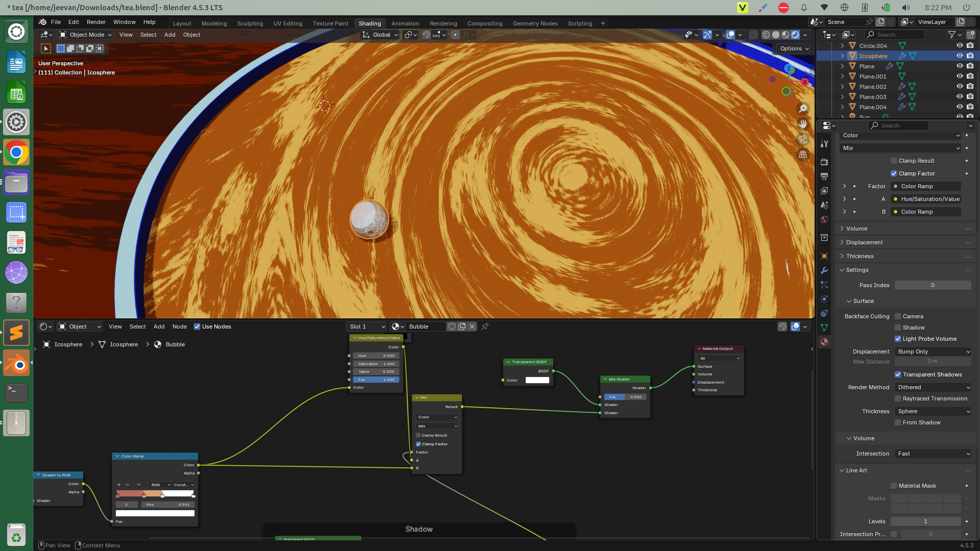Unlink the Bubble material with X
Viewport: 980px width, 551px height.
click(x=472, y=327)
